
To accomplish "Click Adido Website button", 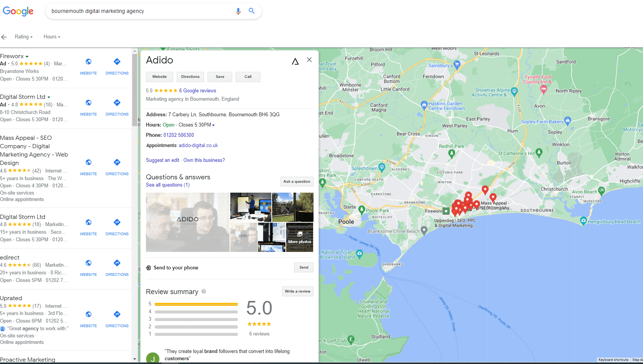I will (160, 77).
